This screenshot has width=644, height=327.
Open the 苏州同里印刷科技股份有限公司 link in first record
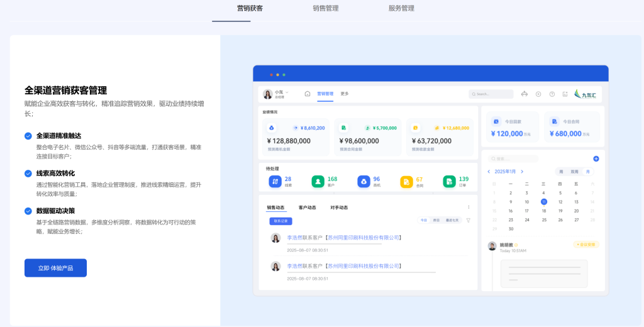[363, 238]
